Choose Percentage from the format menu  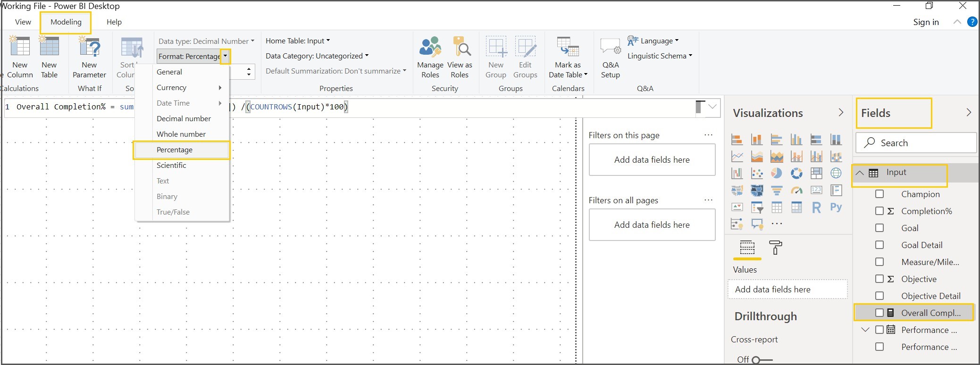[182, 149]
